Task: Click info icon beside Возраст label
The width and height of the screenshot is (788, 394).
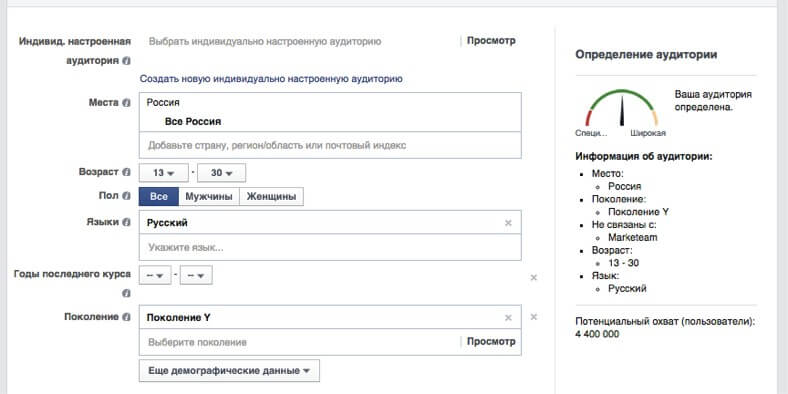Action: point(126,172)
